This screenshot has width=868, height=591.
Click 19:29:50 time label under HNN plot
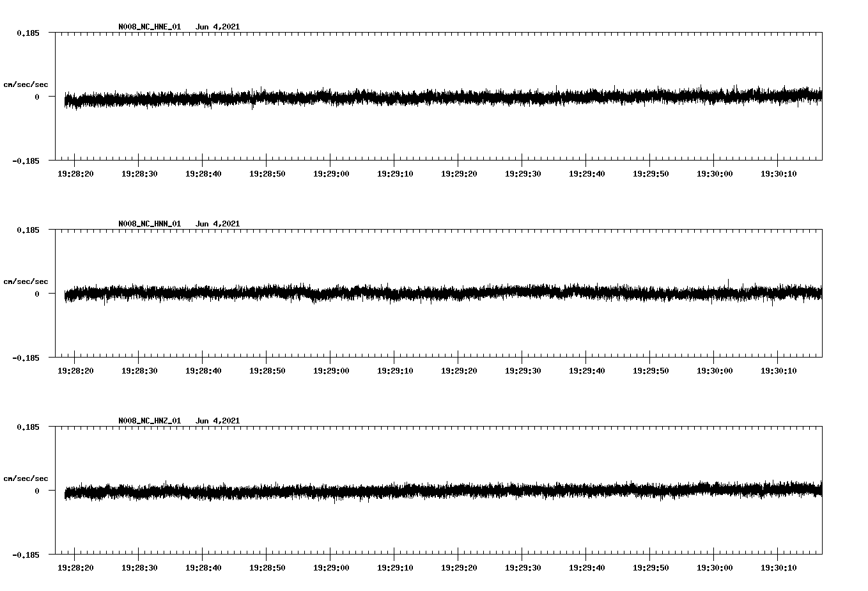[650, 370]
